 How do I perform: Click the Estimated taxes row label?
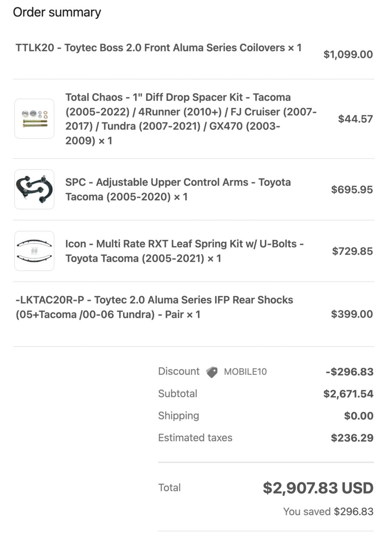(195, 438)
